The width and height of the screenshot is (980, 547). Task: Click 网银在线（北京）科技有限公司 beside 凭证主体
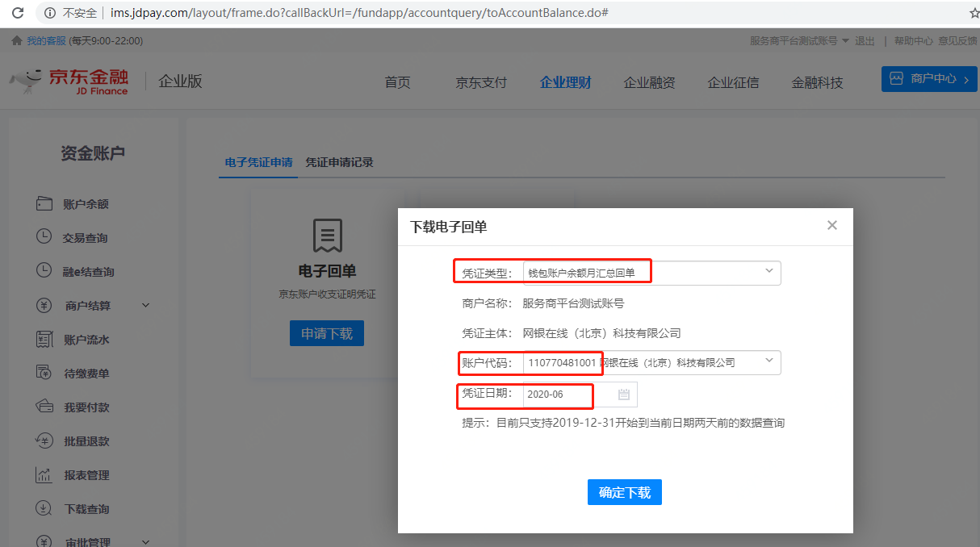pos(602,333)
